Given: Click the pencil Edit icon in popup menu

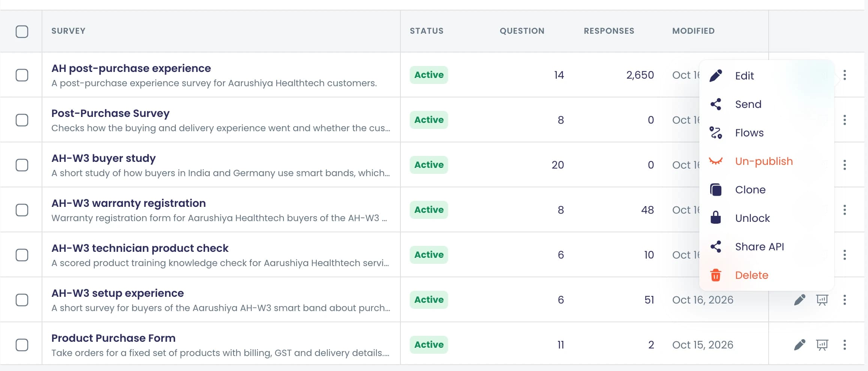Looking at the screenshot, I should (x=716, y=75).
